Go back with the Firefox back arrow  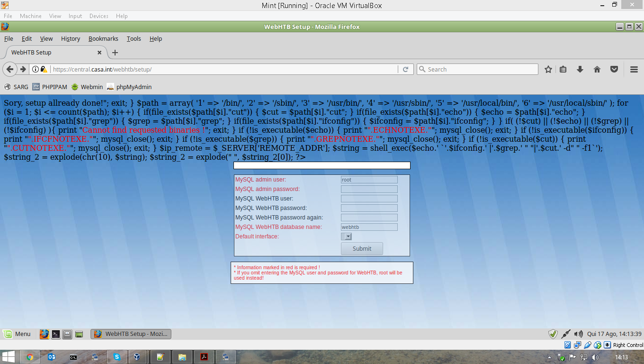[10, 69]
